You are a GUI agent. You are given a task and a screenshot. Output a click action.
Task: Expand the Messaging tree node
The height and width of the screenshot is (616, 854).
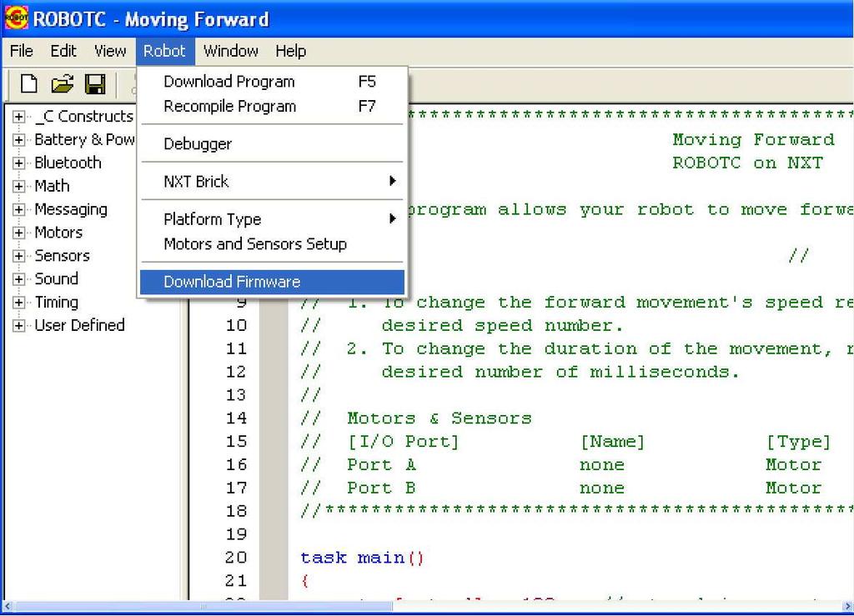(18, 209)
